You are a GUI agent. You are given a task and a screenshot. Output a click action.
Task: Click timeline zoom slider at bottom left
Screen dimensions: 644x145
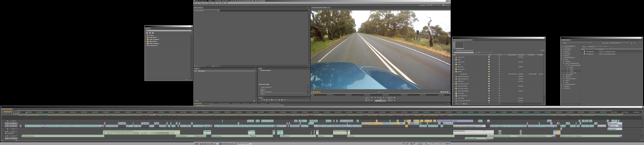(x=9, y=140)
